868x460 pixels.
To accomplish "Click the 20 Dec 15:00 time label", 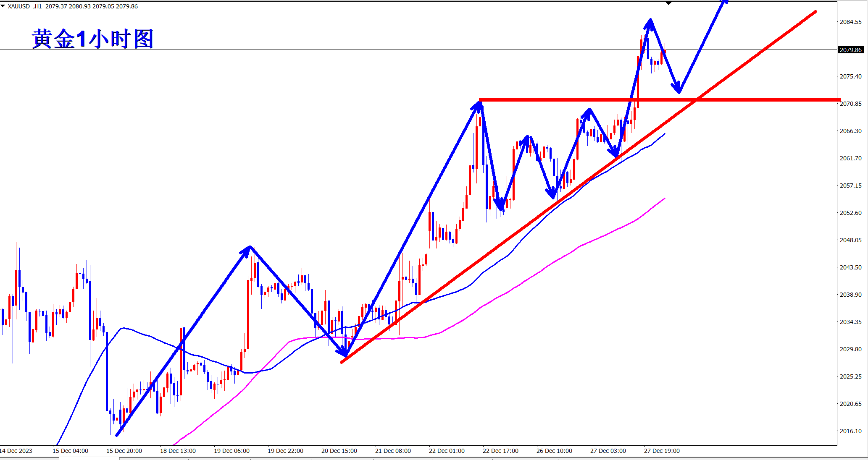I will coord(339,451).
